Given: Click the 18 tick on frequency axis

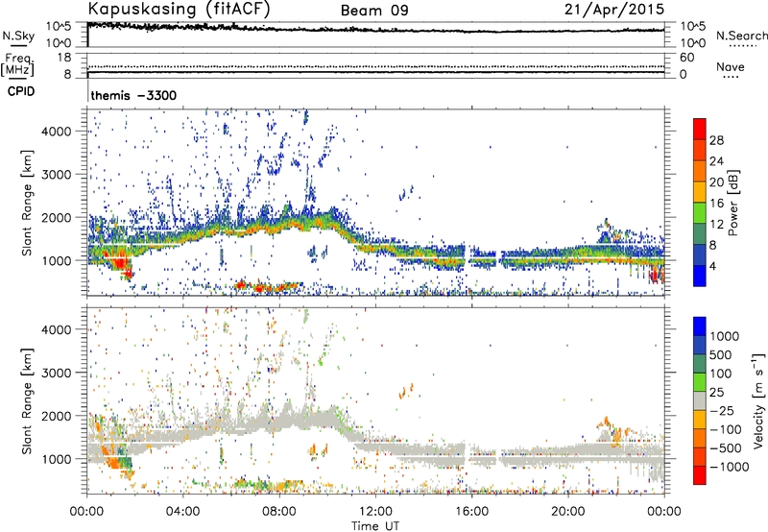Looking at the screenshot, I should click(64, 58).
